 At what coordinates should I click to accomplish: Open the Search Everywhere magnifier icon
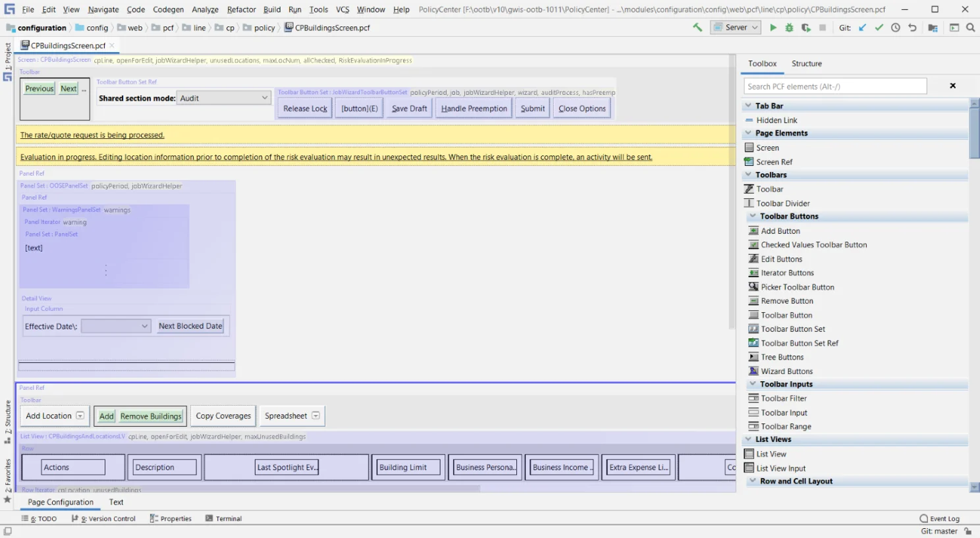point(970,28)
